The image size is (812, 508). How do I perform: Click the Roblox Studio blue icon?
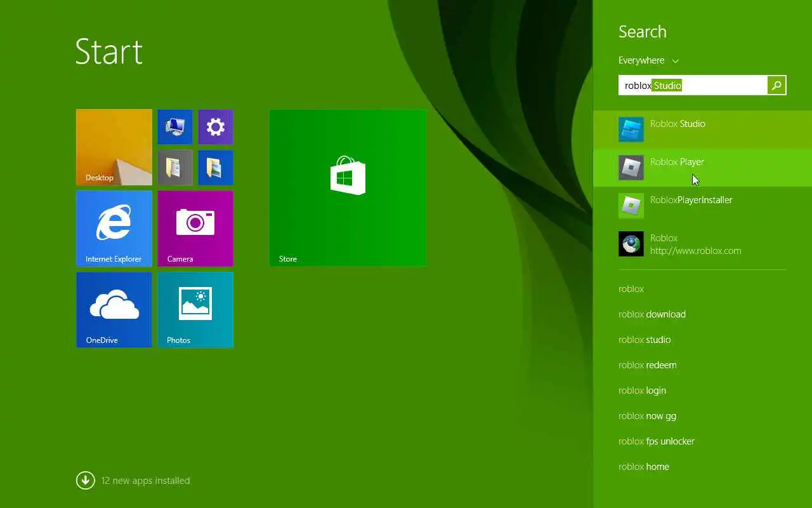click(x=631, y=130)
